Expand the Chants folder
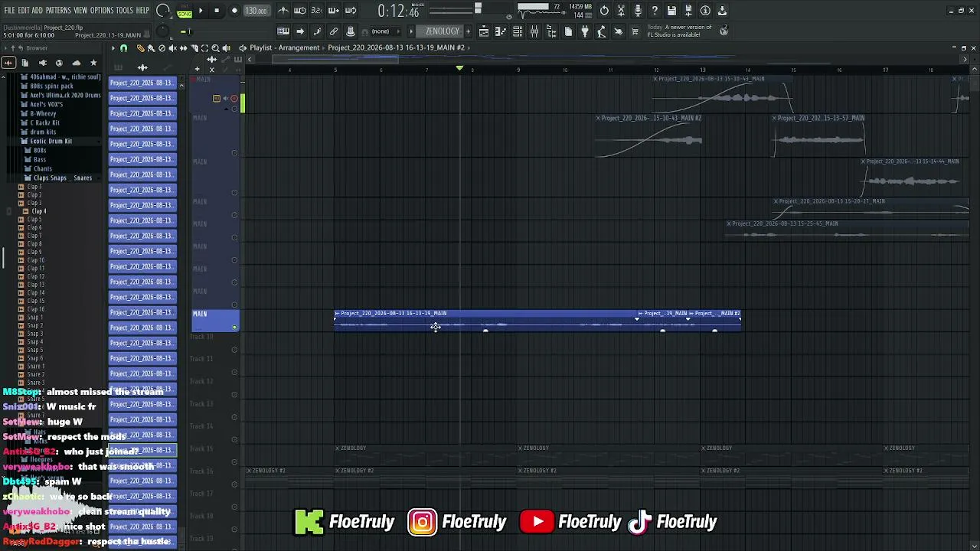 42,168
